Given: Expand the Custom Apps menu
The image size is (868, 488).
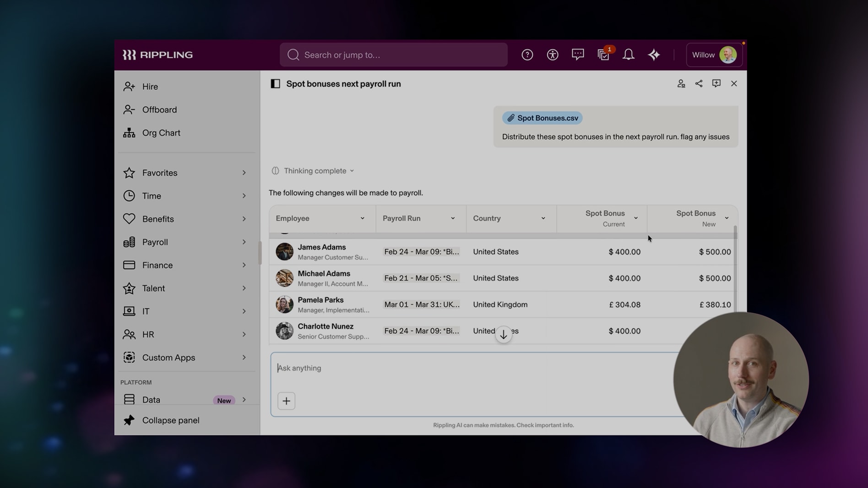Looking at the screenshot, I should [186, 358].
